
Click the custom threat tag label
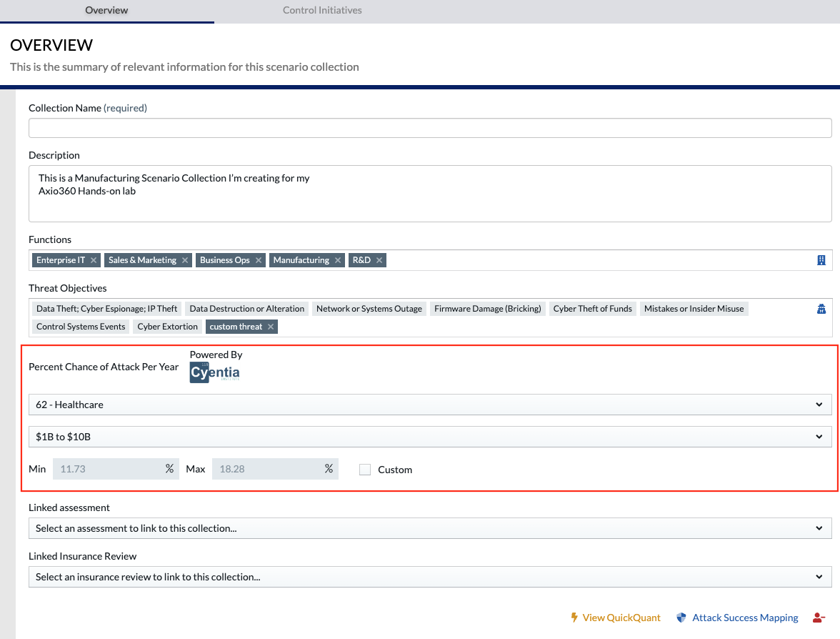click(x=236, y=327)
